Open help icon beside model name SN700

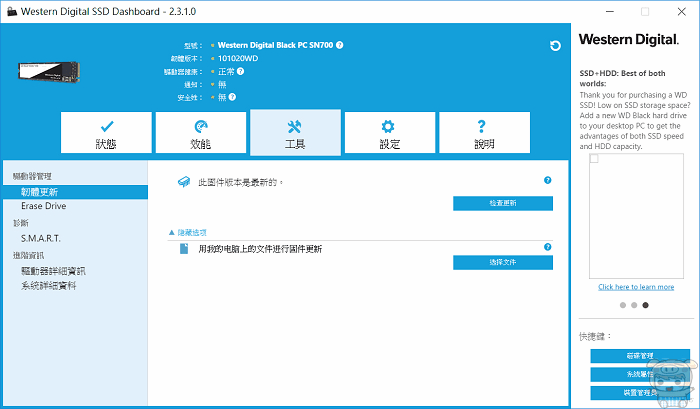tap(340, 45)
